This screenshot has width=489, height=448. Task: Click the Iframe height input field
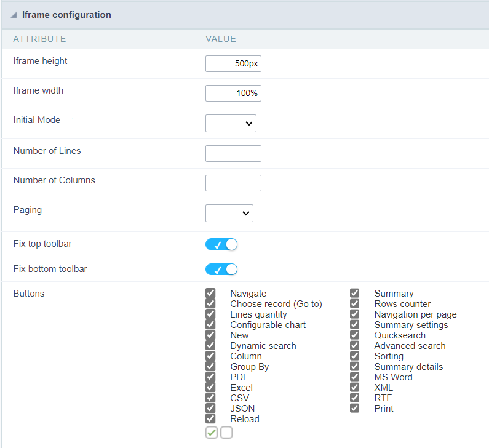click(233, 63)
